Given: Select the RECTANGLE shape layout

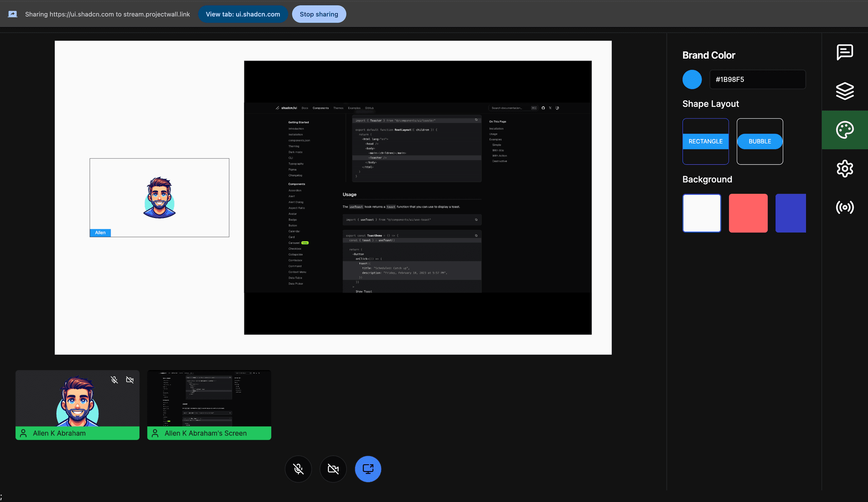Looking at the screenshot, I should click(x=705, y=141).
